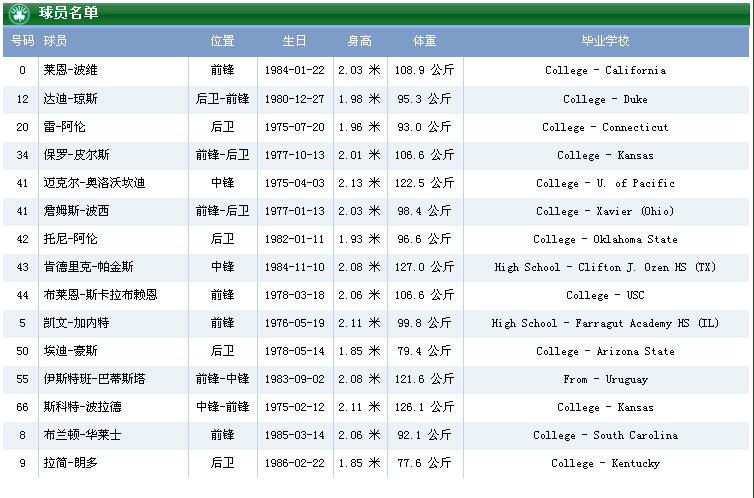The image size is (754, 498).
Task: Click school College - U. of Pacific
Action: [x=605, y=183]
